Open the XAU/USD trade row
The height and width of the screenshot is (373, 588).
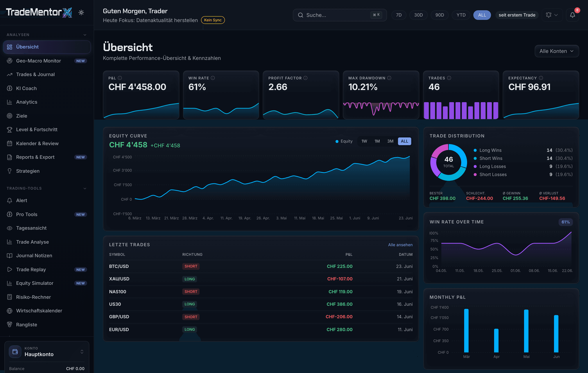(261, 279)
